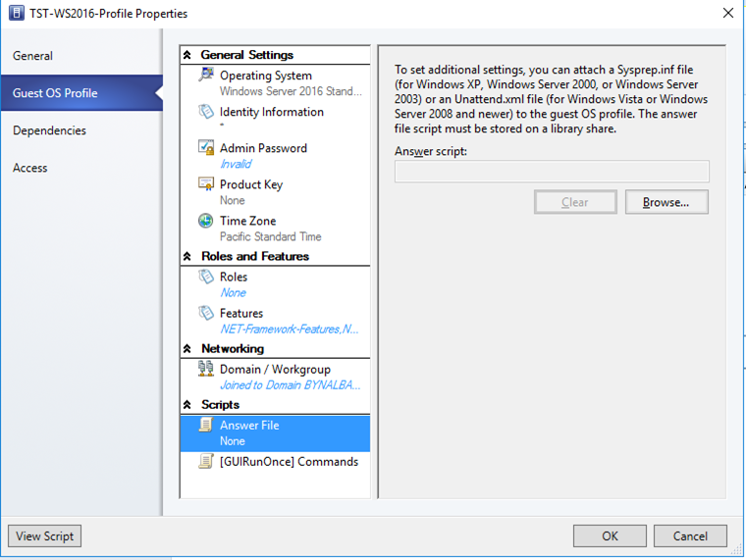Switch to the Dependencies tab
Screen dimensions: 746x560
pyautogui.click(x=81, y=130)
